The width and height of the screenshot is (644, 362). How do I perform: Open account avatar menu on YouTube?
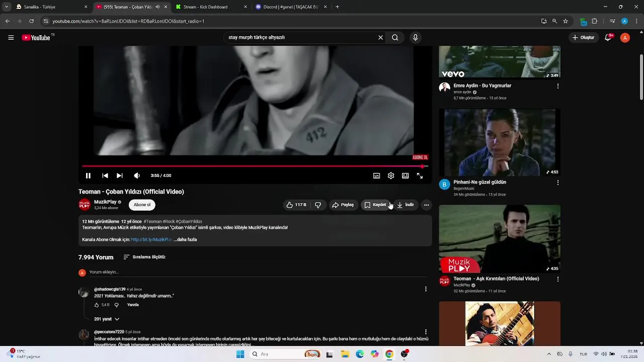pyautogui.click(x=625, y=38)
